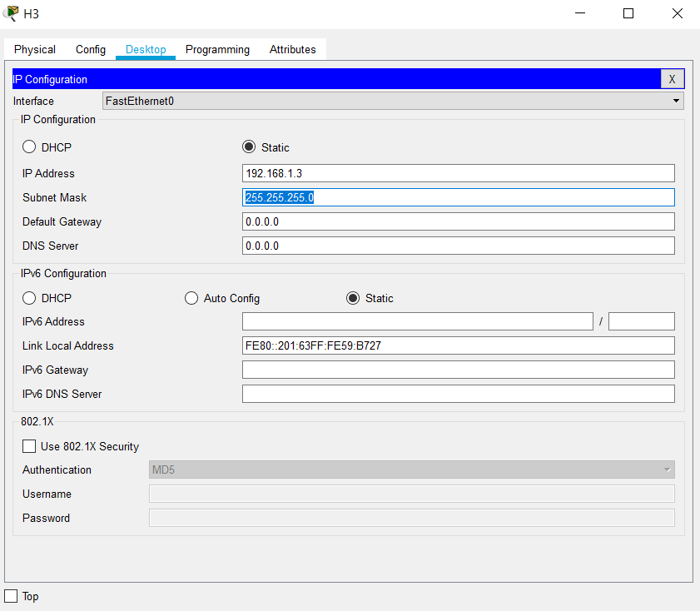Viewport: 700px width, 611px height.
Task: Choose Auto Config for IPv6
Action: [x=191, y=298]
